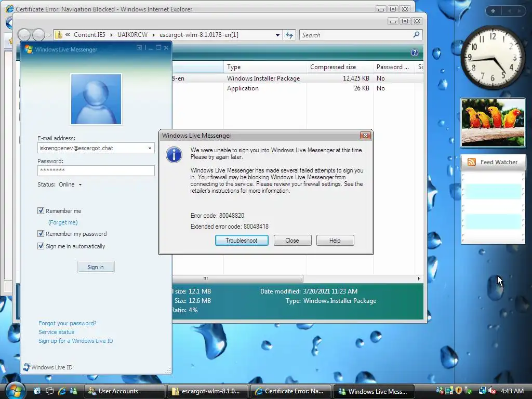Open the Service status link

click(56, 332)
